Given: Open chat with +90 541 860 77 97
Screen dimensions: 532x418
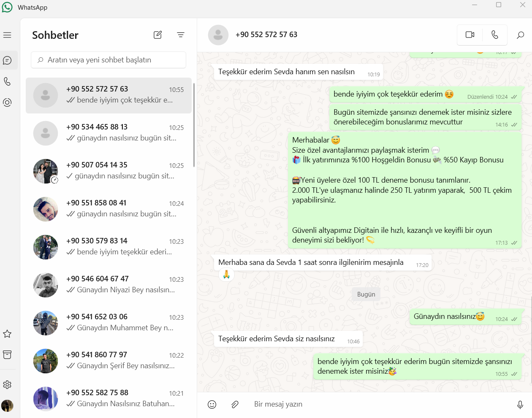Looking at the screenshot, I should [109, 361].
